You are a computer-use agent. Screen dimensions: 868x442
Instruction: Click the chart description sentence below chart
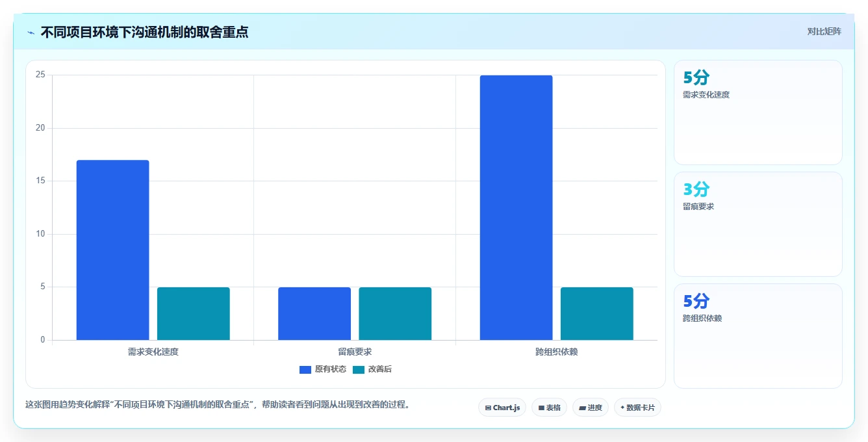(x=218, y=404)
